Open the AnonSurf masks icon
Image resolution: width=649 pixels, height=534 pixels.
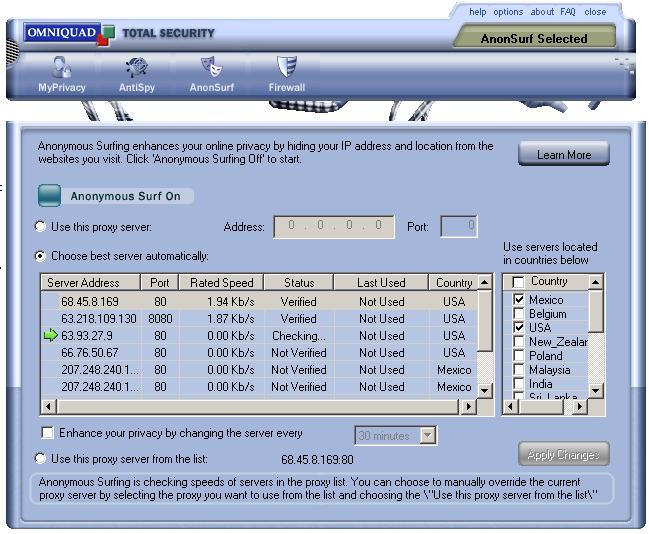coord(212,67)
